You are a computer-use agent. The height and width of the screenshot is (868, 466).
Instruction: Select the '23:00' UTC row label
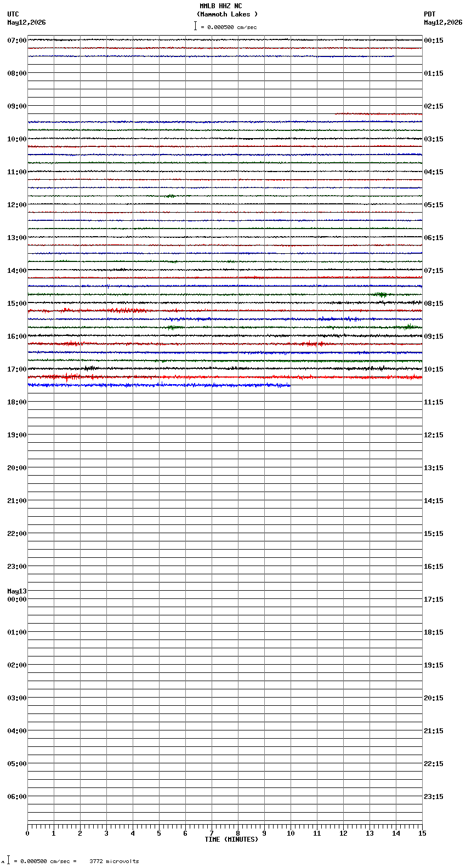tap(17, 567)
